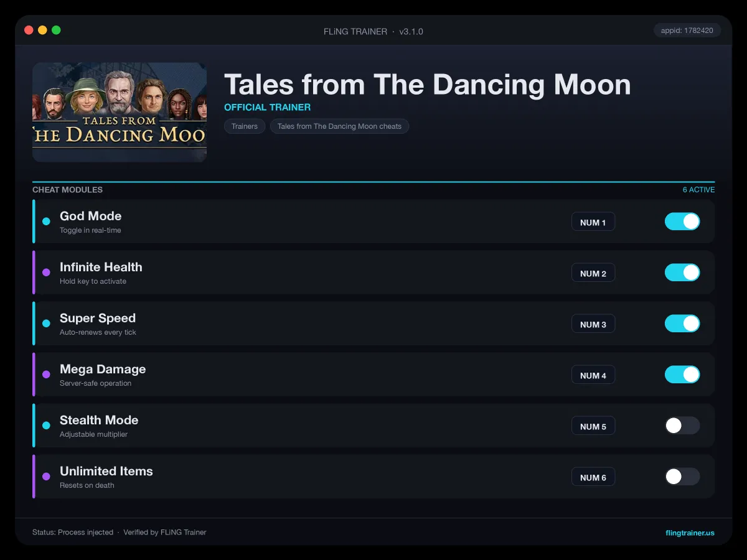Click the purple dot beside Unlimited Items
Screen dimensions: 747x560
(x=46, y=477)
